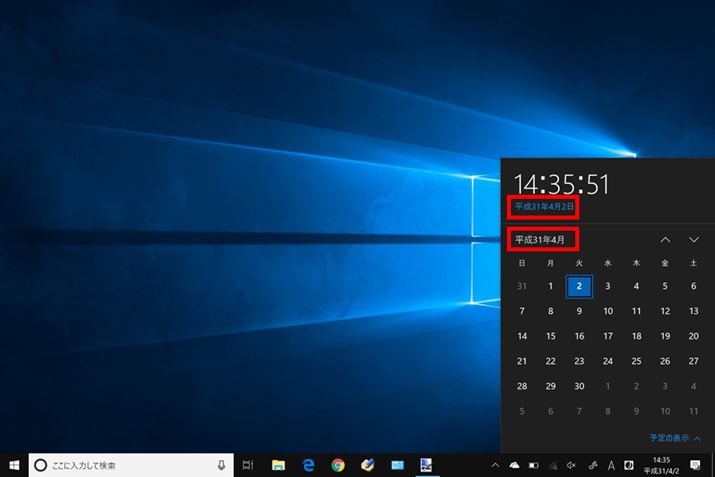Image resolution: width=715 pixels, height=477 pixels.
Task: Open the Action Center notification icon
Action: [x=695, y=465]
